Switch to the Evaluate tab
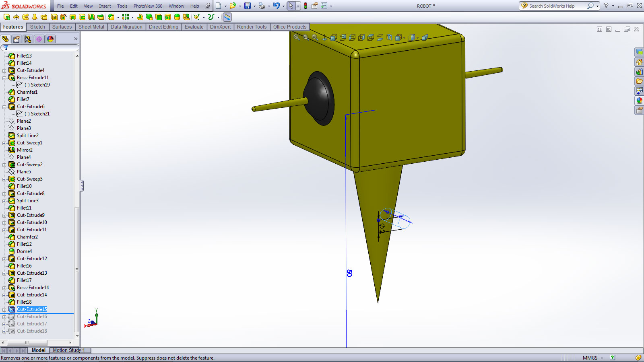The image size is (644, 362). 194,27
